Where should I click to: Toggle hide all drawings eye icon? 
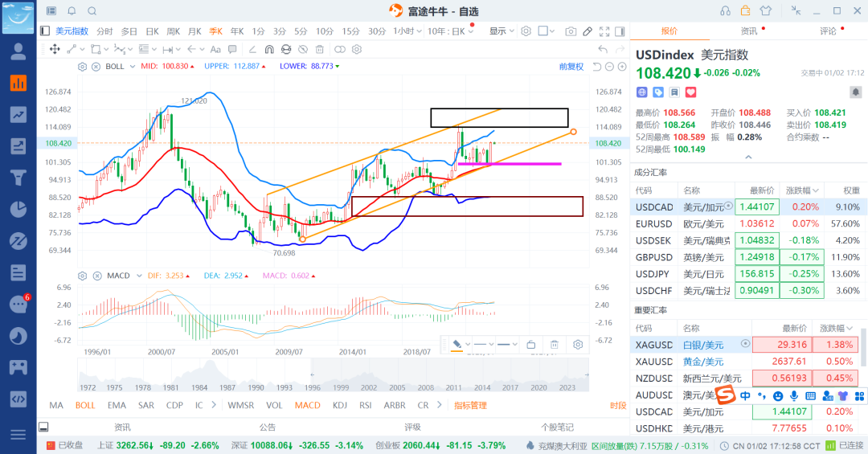click(x=303, y=49)
